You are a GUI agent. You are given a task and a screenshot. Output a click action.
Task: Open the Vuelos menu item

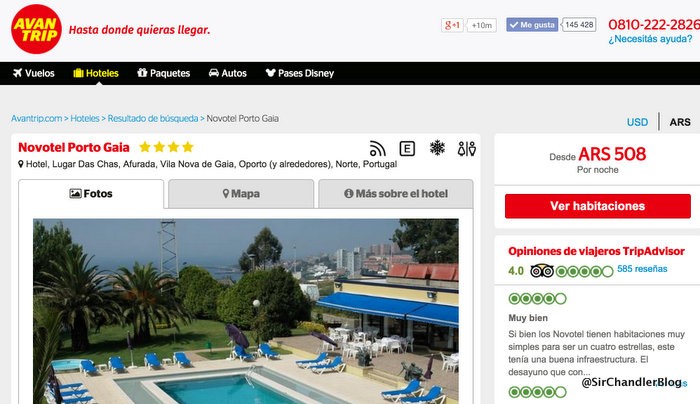(x=34, y=73)
